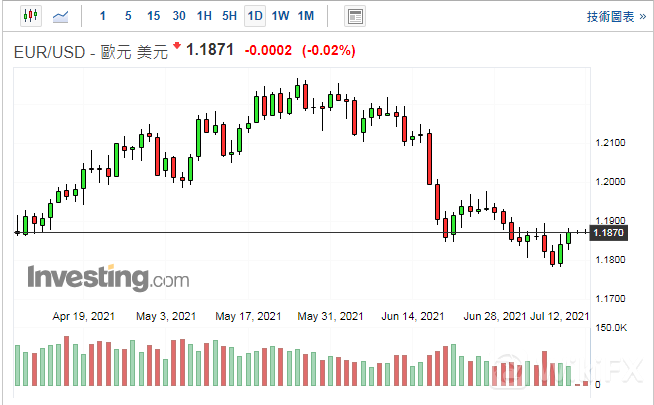Image resolution: width=654 pixels, height=405 pixels.
Task: Click the 1.1870 current price label
Action: (608, 233)
